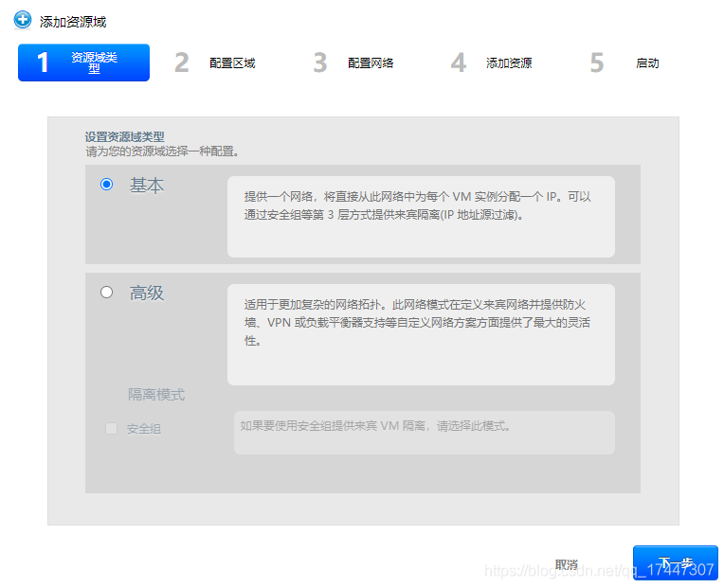Click the 基本 description box about VM IP
The height and width of the screenshot is (588, 724).
click(x=421, y=217)
